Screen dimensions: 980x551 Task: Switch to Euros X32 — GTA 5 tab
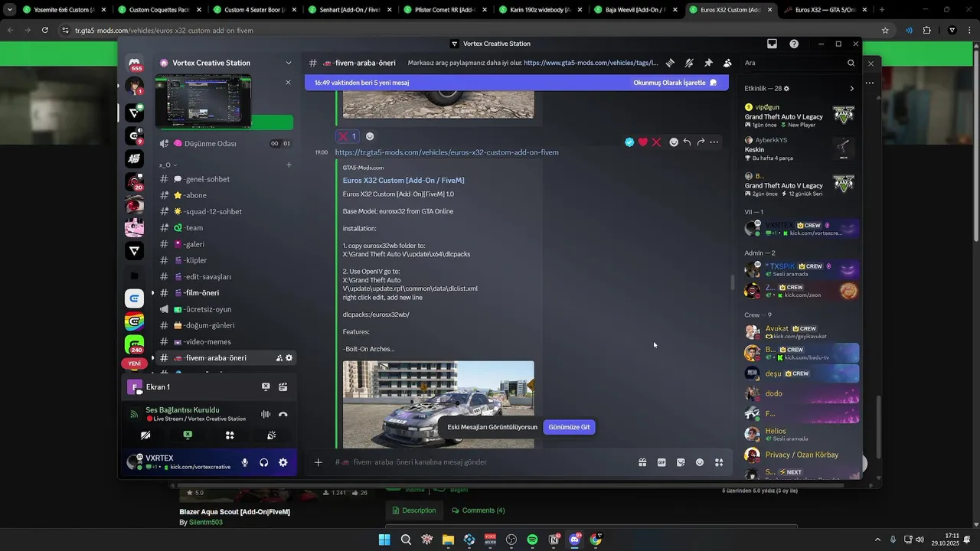(x=825, y=10)
